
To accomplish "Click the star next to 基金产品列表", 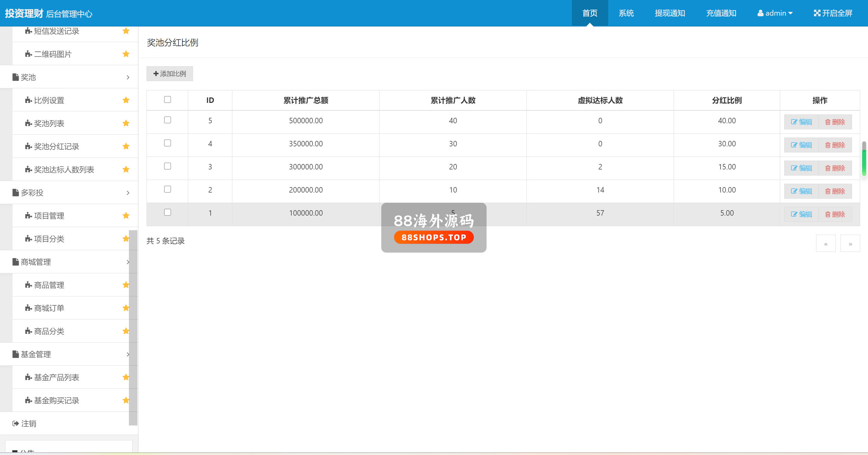I will coord(126,377).
